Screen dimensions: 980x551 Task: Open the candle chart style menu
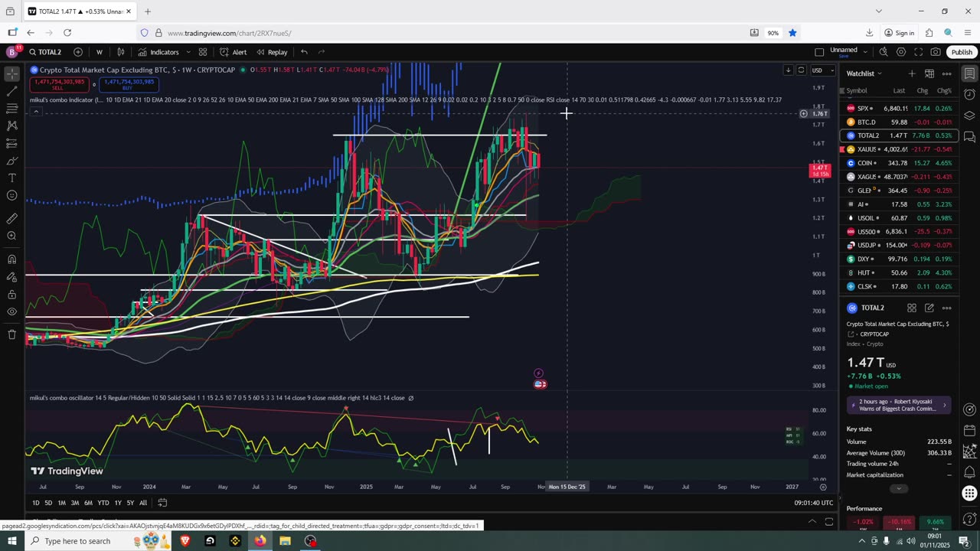[121, 52]
